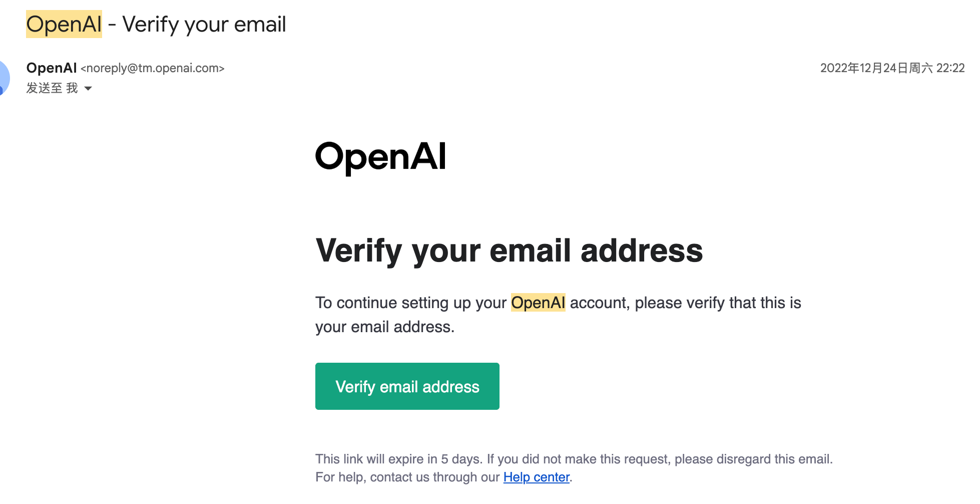
Task: Click the green Verify email address button
Action: 407,386
